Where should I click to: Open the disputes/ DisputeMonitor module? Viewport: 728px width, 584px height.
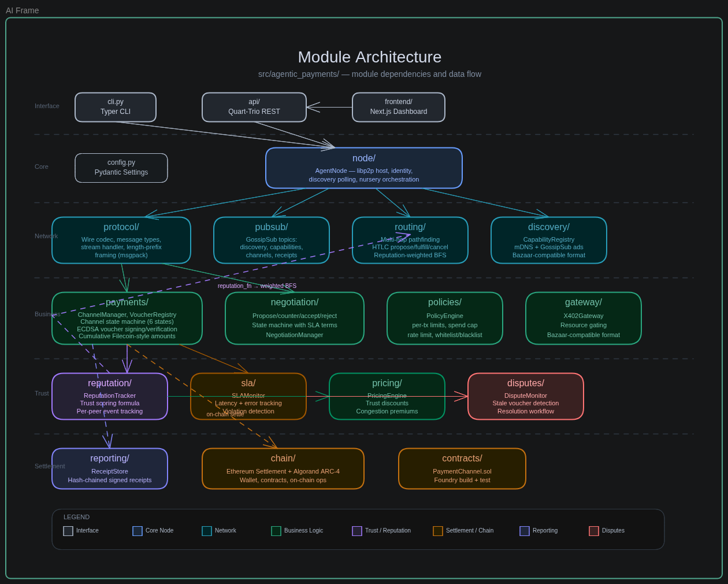click(525, 396)
